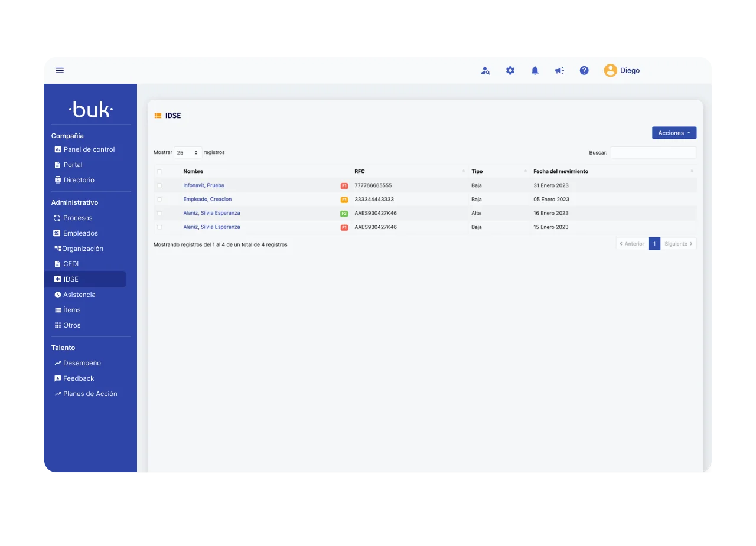The height and width of the screenshot is (546, 756).
Task: Click the yellow F1 badge for Empleado, Creacion
Action: [344, 200]
